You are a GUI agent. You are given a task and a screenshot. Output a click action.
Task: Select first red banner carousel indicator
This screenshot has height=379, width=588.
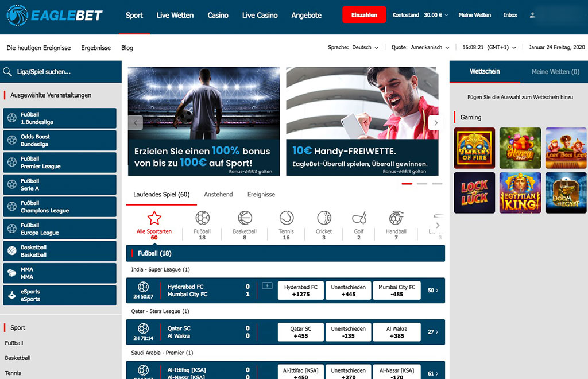click(407, 184)
